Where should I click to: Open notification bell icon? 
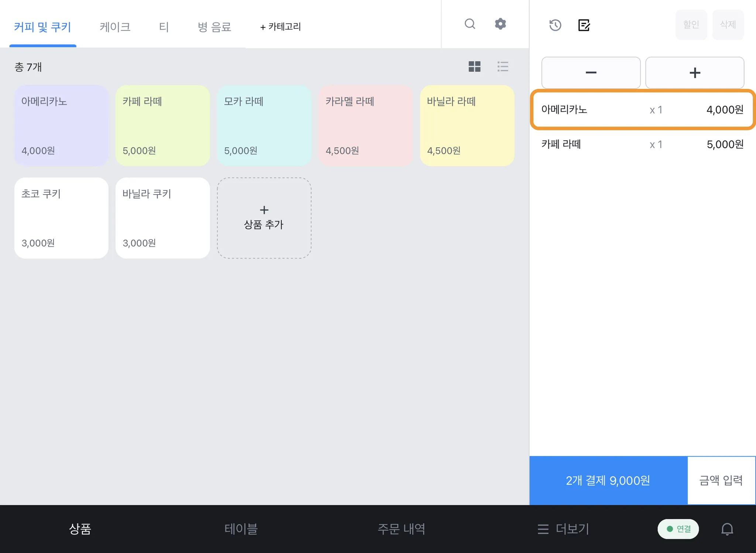727,529
